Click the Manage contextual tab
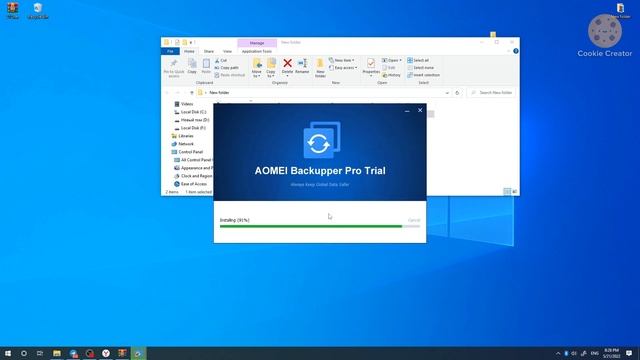640x360 pixels. coord(257,43)
